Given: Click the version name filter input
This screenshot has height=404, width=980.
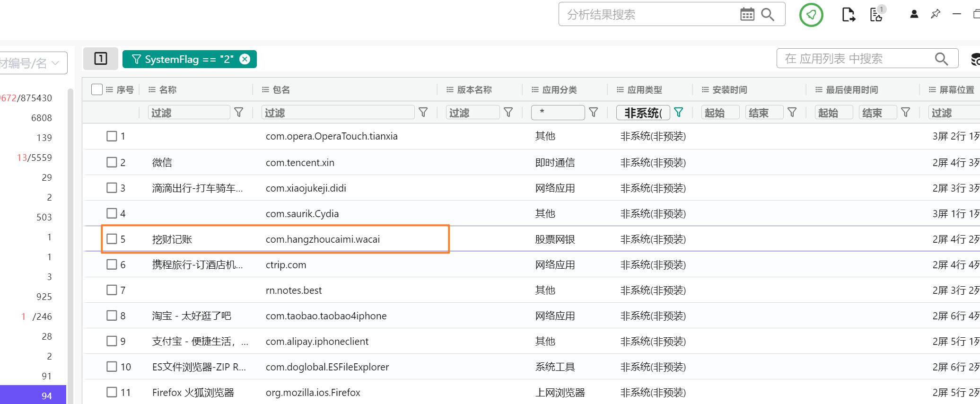Looking at the screenshot, I should (x=473, y=113).
